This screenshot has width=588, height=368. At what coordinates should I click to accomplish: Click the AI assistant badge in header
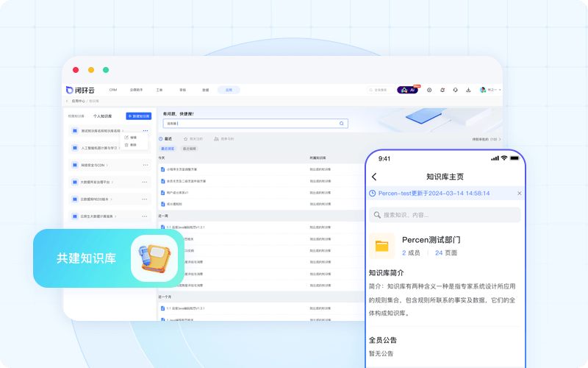(407, 90)
